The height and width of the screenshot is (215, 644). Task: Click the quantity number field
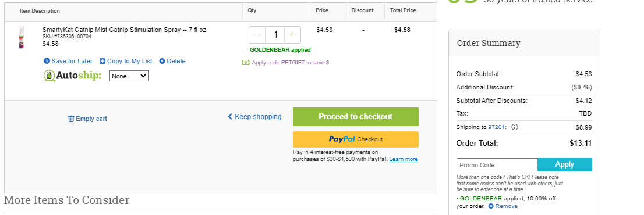[275, 35]
